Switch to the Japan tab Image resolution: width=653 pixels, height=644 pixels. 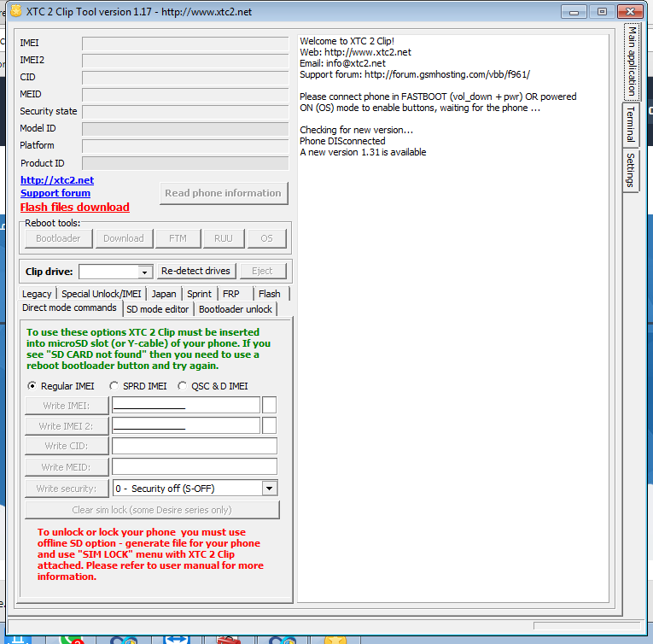tap(164, 294)
